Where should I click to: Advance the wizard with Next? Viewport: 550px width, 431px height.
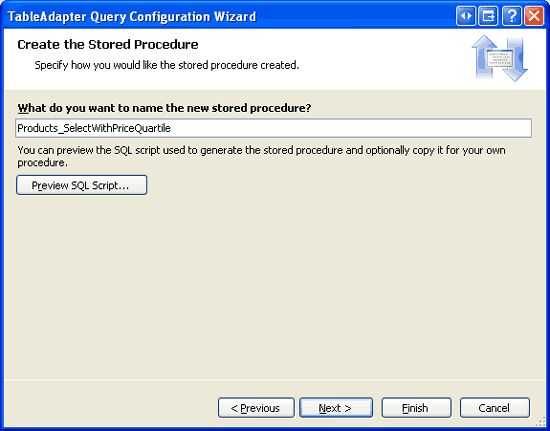tap(336, 408)
